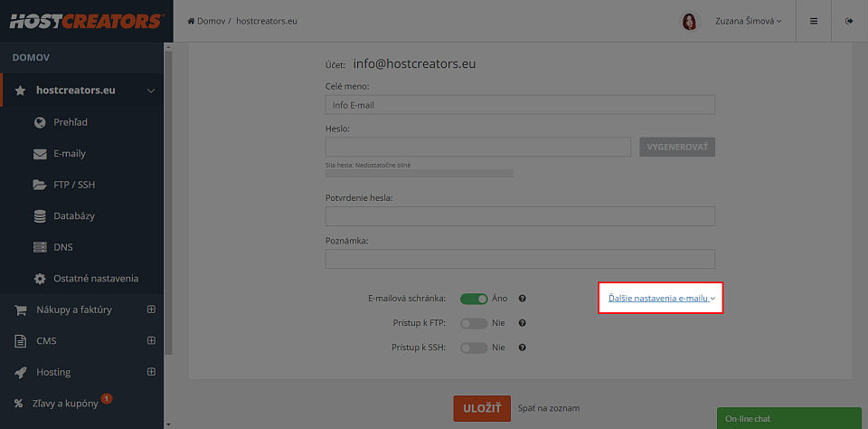
Task: Click the hamburger menu icon in header
Action: tap(813, 21)
